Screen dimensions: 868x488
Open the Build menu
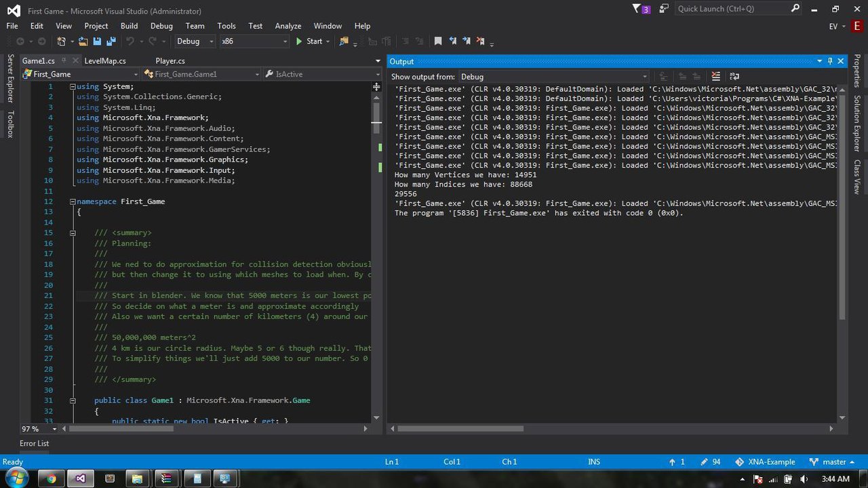[129, 26]
